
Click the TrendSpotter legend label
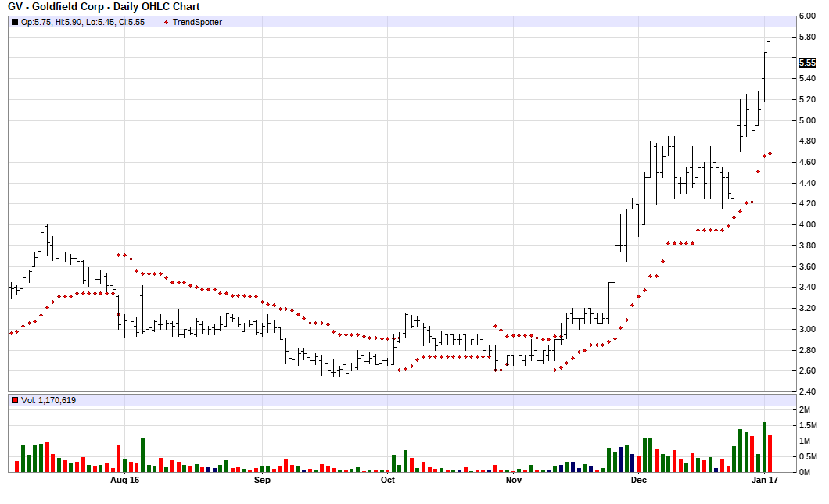[197, 22]
